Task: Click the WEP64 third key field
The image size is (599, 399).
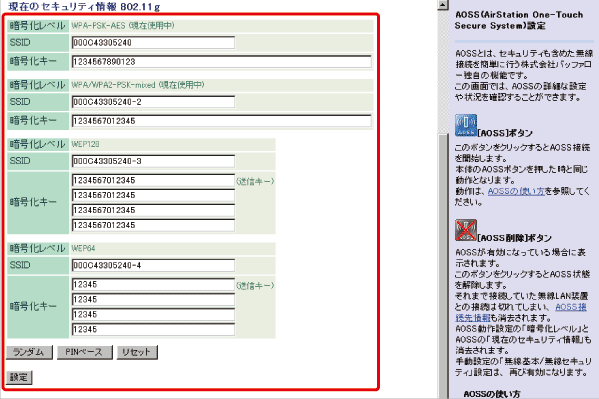Action: tap(153, 315)
